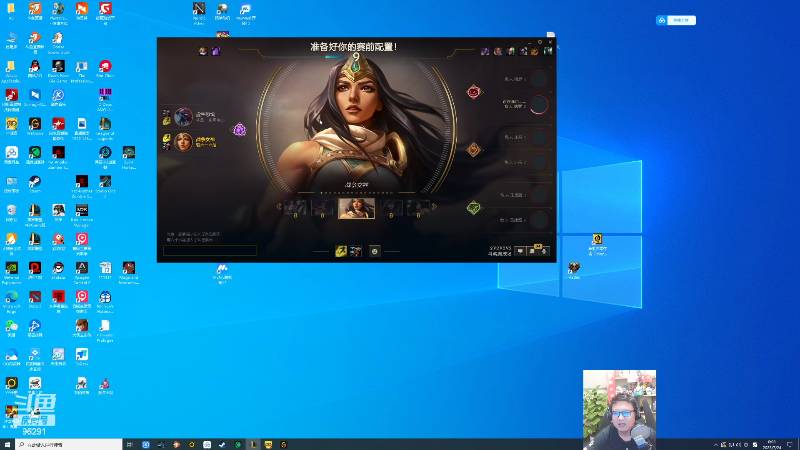800x450 pixels.
Task: Click the first teammate's purple champion portrait
Action: pyautogui.click(x=183, y=117)
